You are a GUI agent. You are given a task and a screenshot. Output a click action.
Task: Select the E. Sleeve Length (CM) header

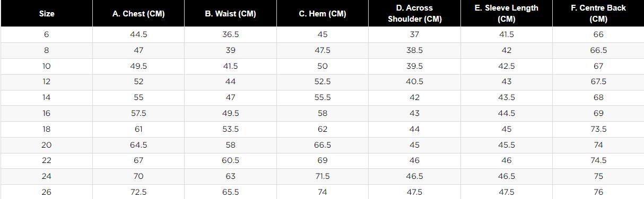(506, 14)
